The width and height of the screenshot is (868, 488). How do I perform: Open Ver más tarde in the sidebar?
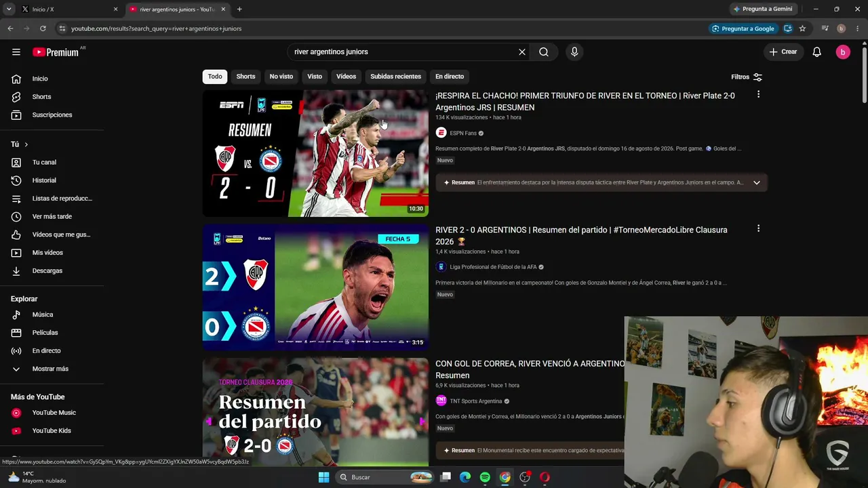52,217
